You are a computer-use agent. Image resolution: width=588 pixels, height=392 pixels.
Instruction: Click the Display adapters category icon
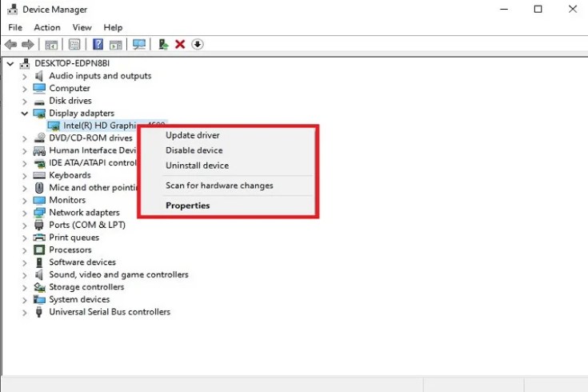coord(39,113)
